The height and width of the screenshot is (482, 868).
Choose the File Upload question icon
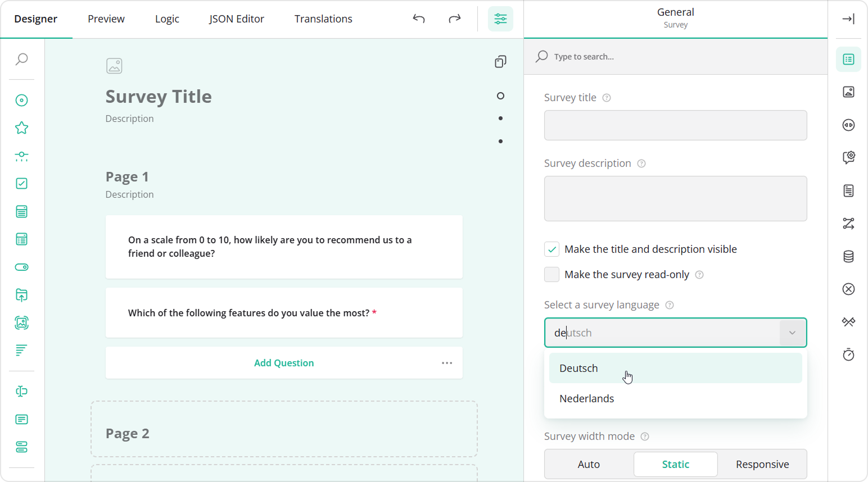coord(21,295)
